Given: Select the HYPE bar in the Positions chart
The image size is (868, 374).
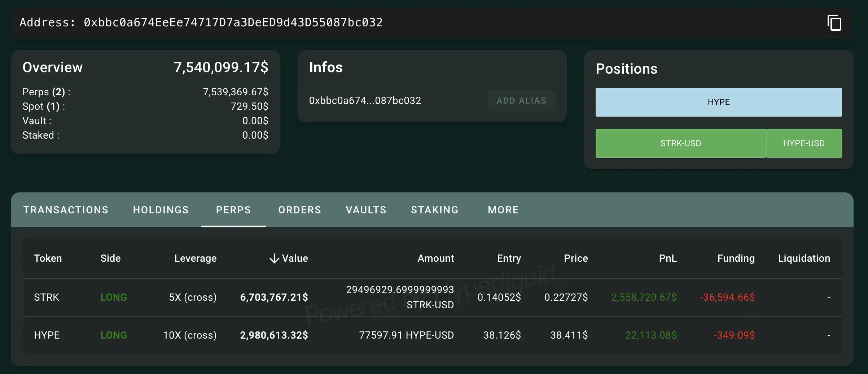Looking at the screenshot, I should (x=718, y=102).
